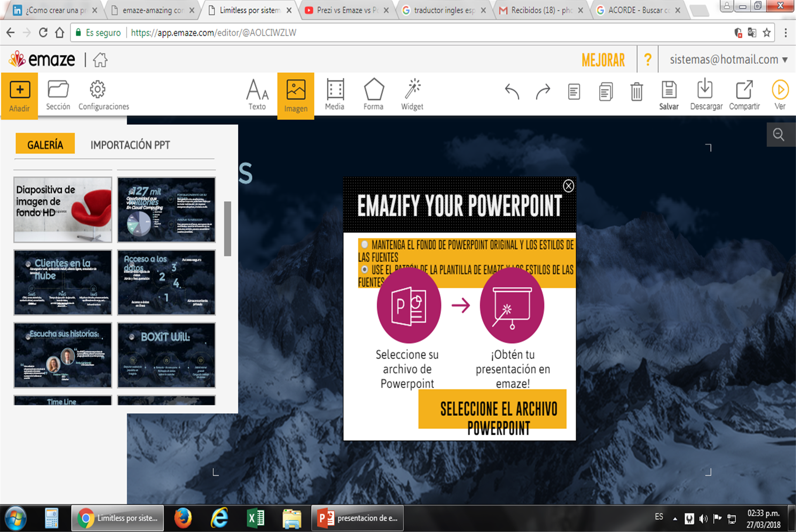This screenshot has width=796, height=532.
Task: Select Use el patrón de plantilla Emaze option
Action: (x=364, y=269)
